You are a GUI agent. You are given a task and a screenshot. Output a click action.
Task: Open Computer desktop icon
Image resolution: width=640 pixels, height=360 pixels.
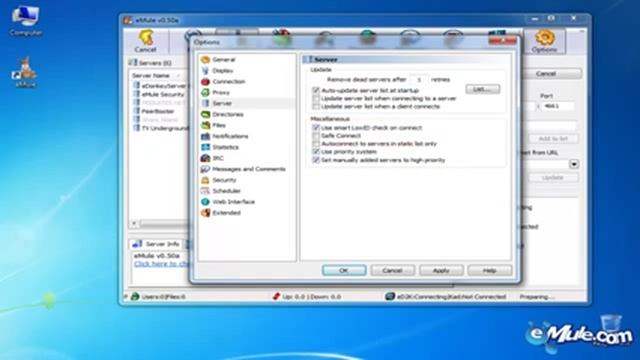point(26,21)
